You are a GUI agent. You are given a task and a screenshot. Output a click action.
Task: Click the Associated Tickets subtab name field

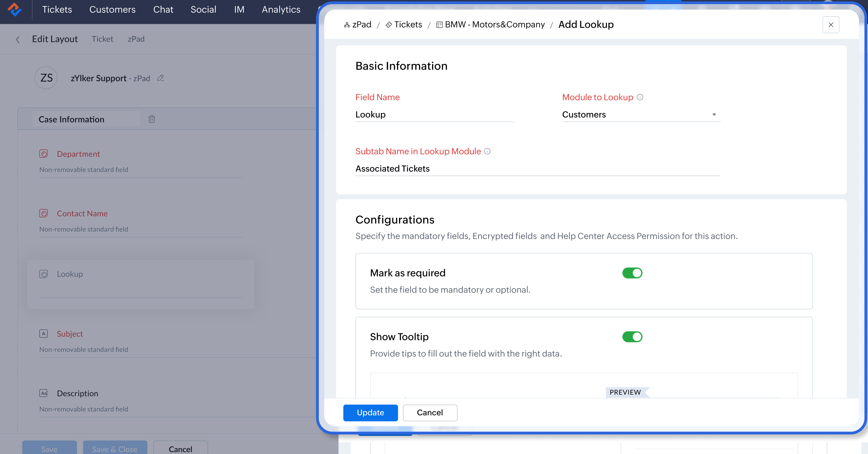[x=537, y=168]
